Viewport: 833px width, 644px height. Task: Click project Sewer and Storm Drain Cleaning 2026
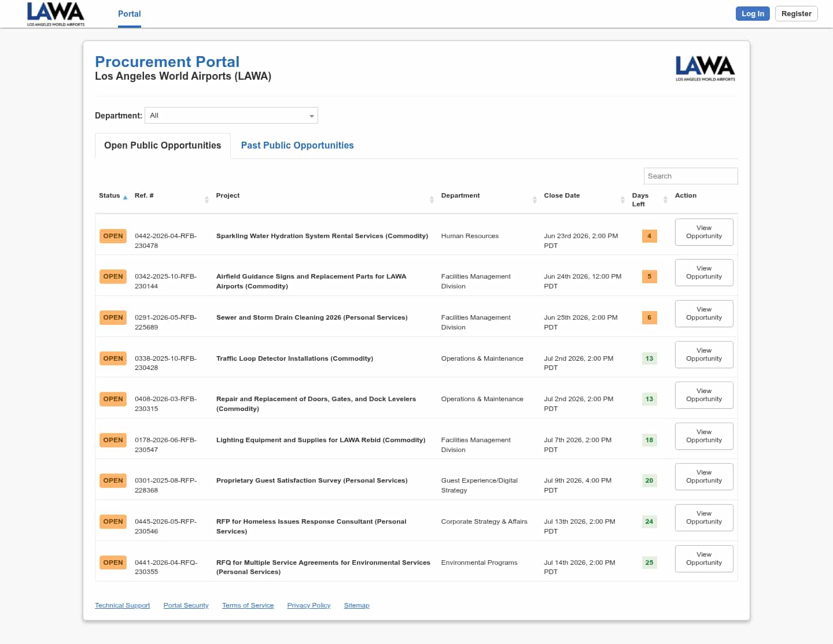[x=312, y=317]
